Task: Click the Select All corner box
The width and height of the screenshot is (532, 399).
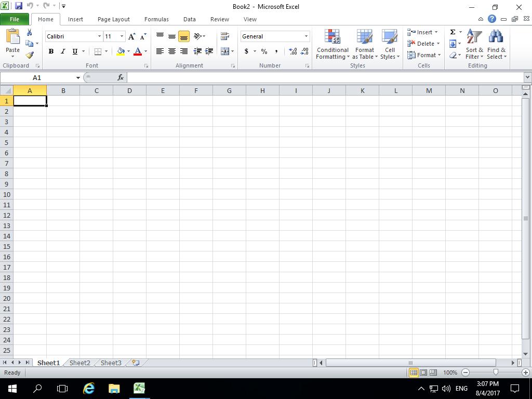Action: [x=6, y=90]
